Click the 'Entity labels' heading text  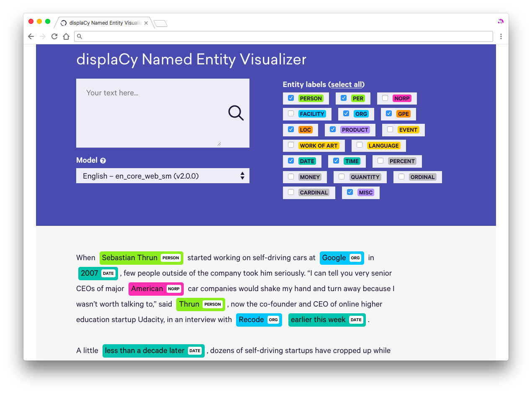[304, 84]
